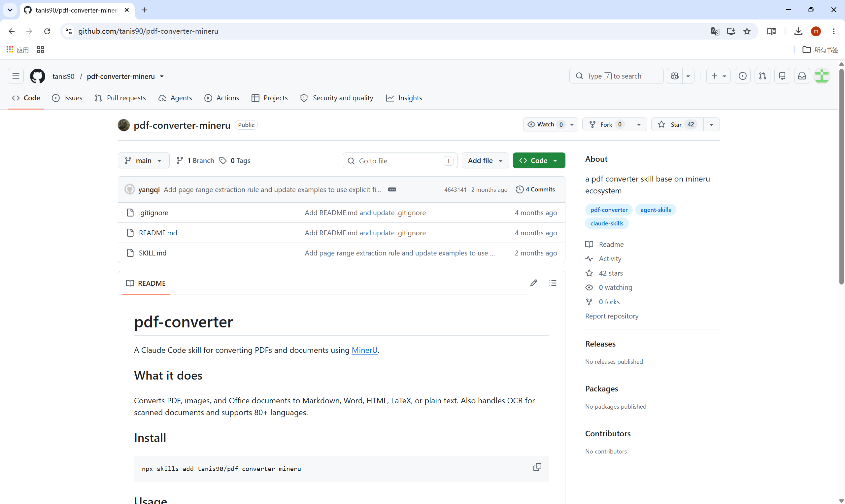
Task: Click the claude-skills topic tag
Action: click(607, 223)
